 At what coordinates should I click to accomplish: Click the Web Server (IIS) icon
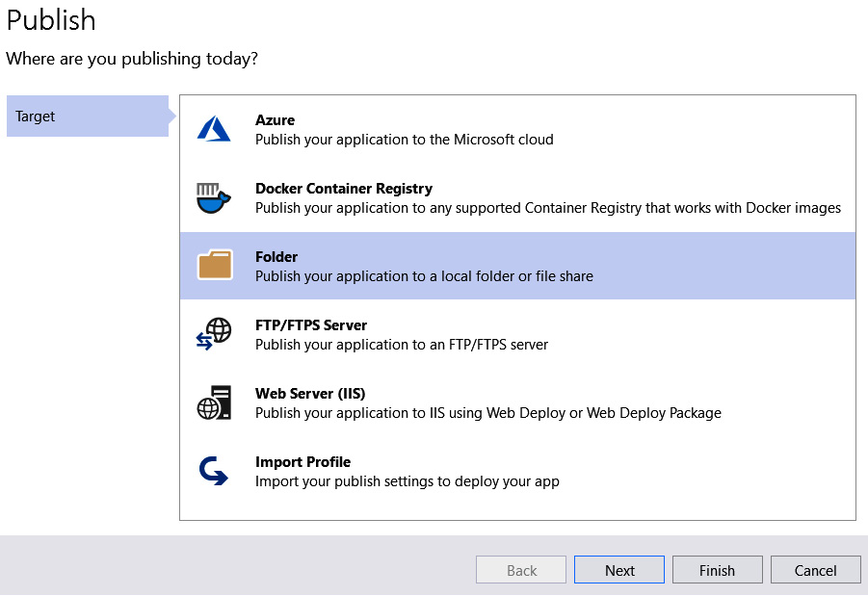pos(214,402)
